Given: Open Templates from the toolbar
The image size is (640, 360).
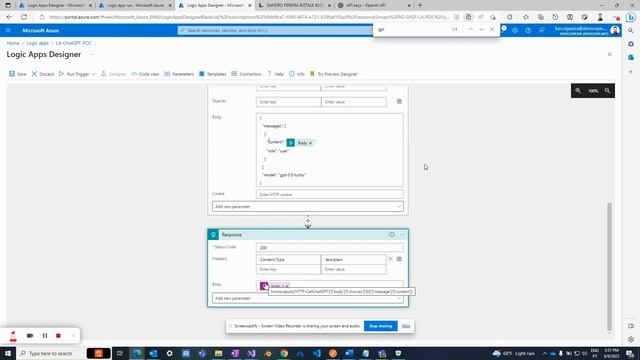Looking at the screenshot, I should (x=212, y=74).
